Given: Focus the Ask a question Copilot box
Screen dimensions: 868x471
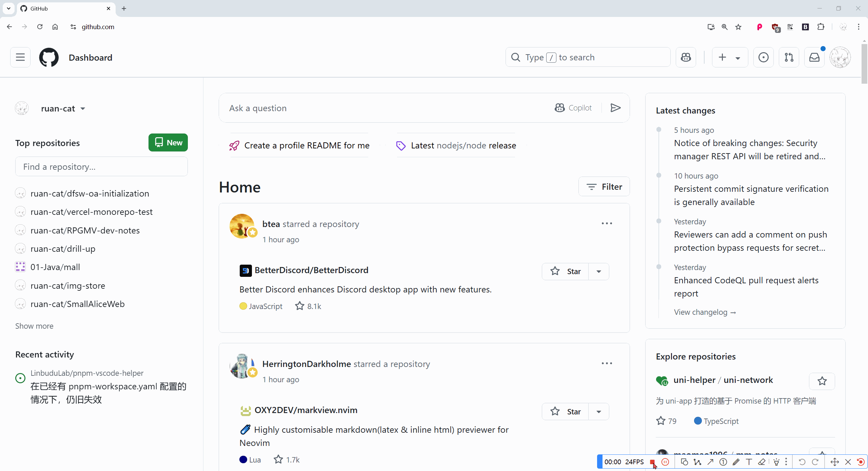Looking at the screenshot, I should pyautogui.click(x=387, y=108).
